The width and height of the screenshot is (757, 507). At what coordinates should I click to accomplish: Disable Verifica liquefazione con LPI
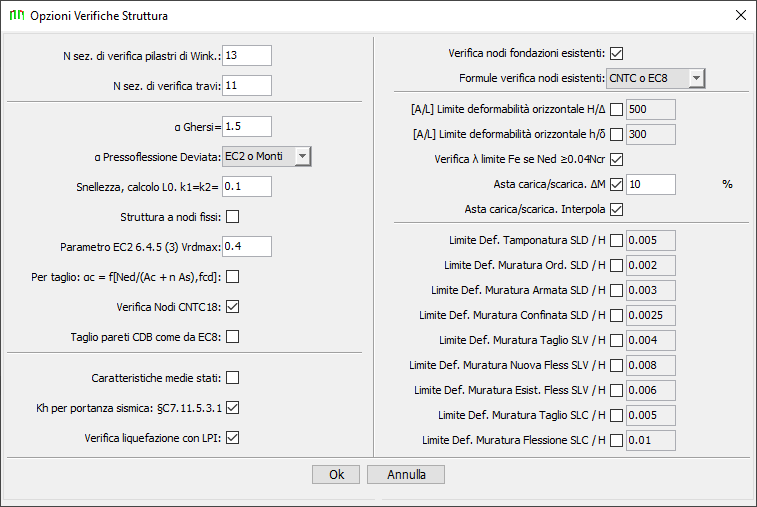pos(233,438)
